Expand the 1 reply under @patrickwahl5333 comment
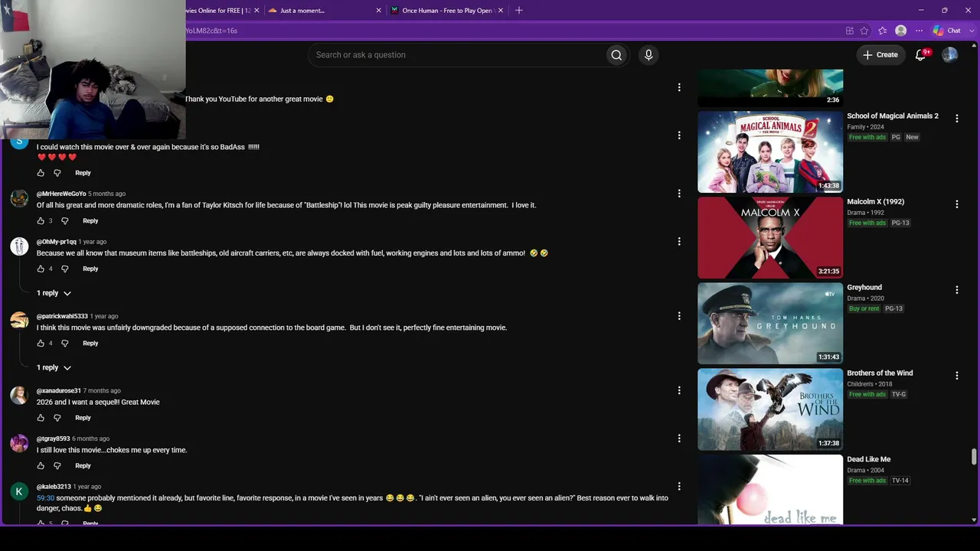Image resolution: width=980 pixels, height=551 pixels. (54, 367)
